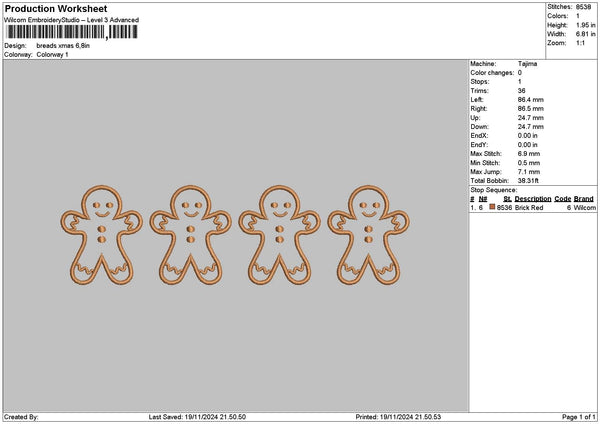Image resolution: width=600 pixels, height=424 pixels.
Task: Select the Trims value 36
Action: click(x=521, y=91)
